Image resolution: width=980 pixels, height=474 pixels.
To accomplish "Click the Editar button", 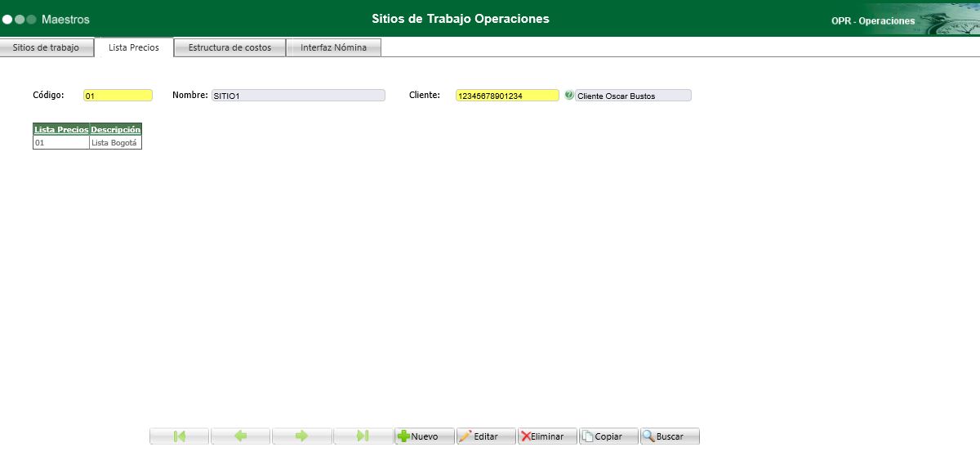I will tap(486, 436).
